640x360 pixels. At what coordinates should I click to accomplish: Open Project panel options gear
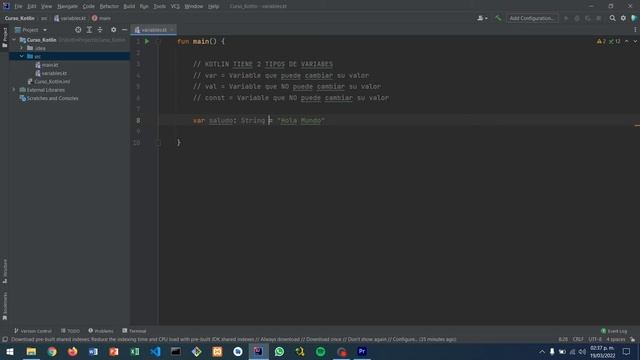[113, 30]
